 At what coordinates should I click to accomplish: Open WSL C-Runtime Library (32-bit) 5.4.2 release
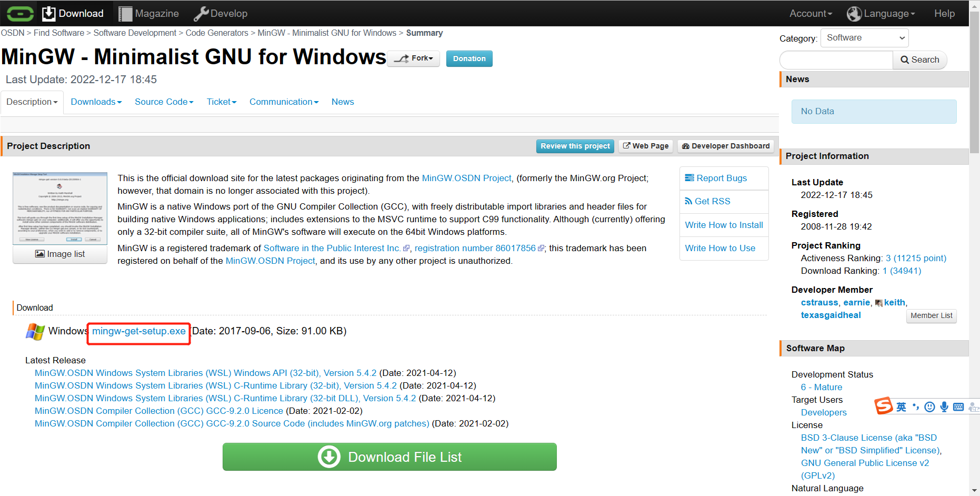(216, 385)
